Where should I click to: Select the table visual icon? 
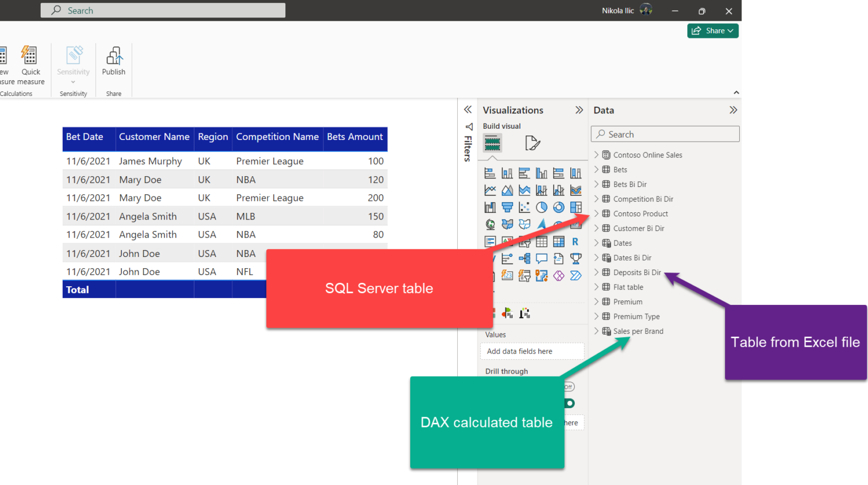pyautogui.click(x=541, y=241)
